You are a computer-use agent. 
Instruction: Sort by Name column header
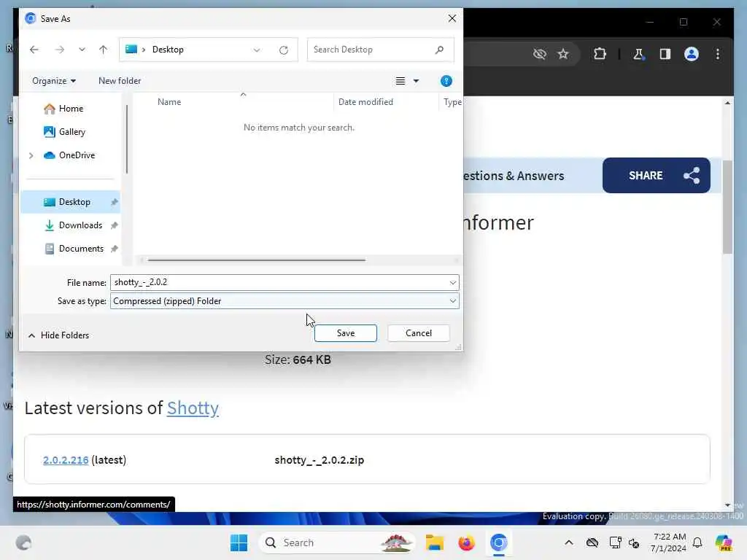pos(169,102)
